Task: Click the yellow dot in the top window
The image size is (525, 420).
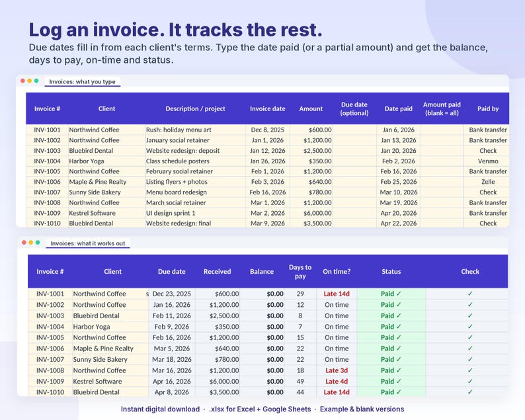Action: (x=30, y=81)
